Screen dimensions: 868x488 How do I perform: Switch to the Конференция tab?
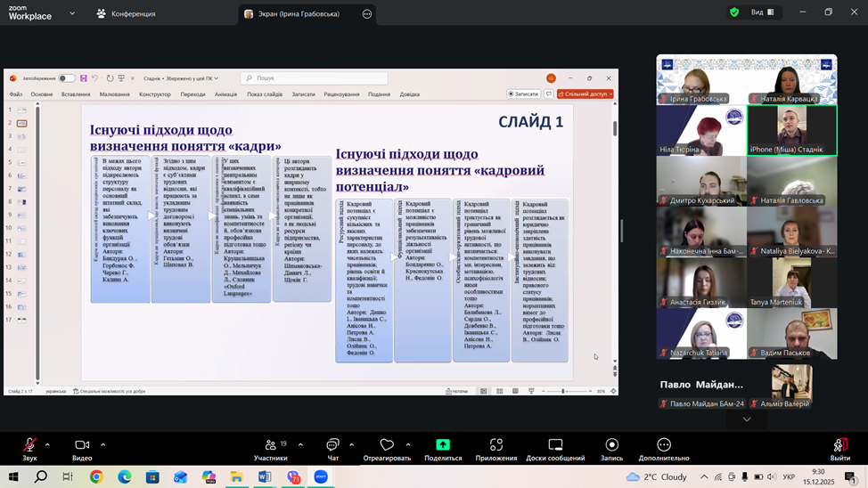point(127,13)
